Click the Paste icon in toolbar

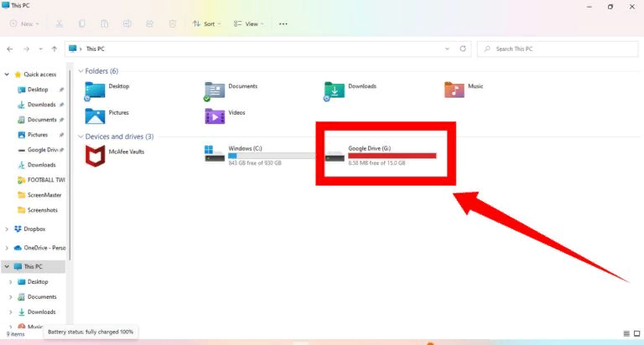tap(104, 23)
